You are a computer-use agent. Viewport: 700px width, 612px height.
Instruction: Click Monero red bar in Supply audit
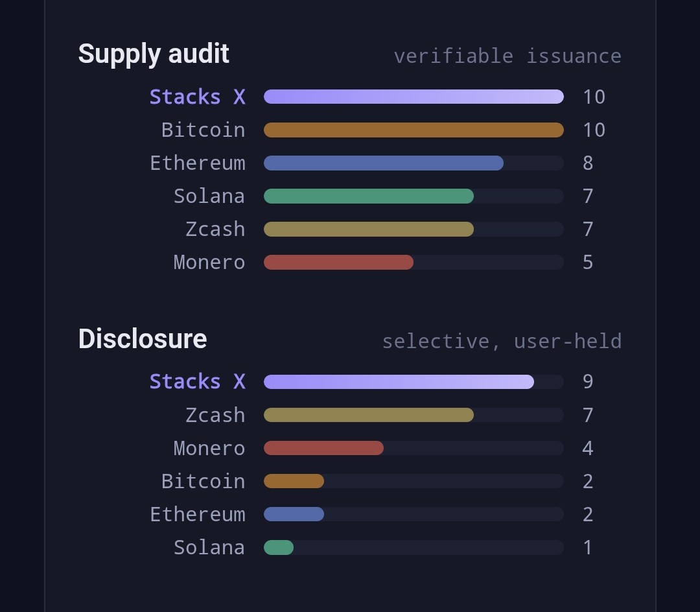tap(338, 262)
